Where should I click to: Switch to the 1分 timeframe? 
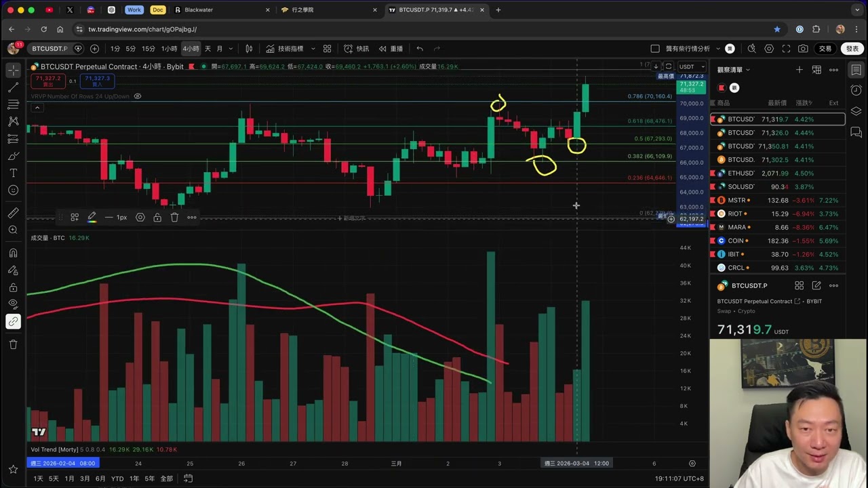click(x=115, y=49)
